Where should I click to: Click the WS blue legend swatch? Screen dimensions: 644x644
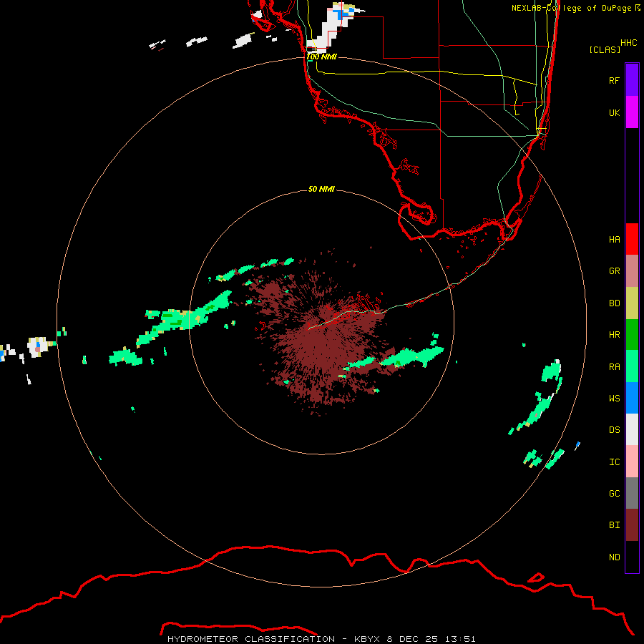(632, 398)
